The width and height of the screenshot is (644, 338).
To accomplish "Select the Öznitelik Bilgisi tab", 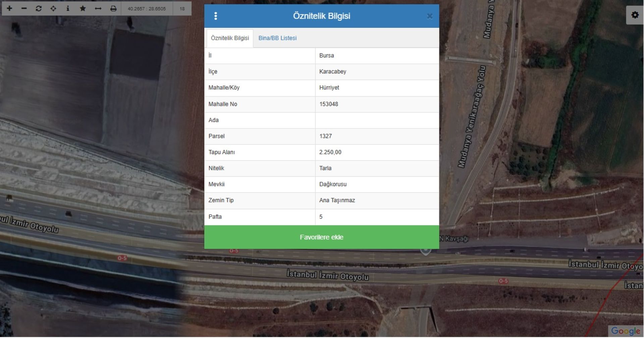I will pyautogui.click(x=230, y=38).
